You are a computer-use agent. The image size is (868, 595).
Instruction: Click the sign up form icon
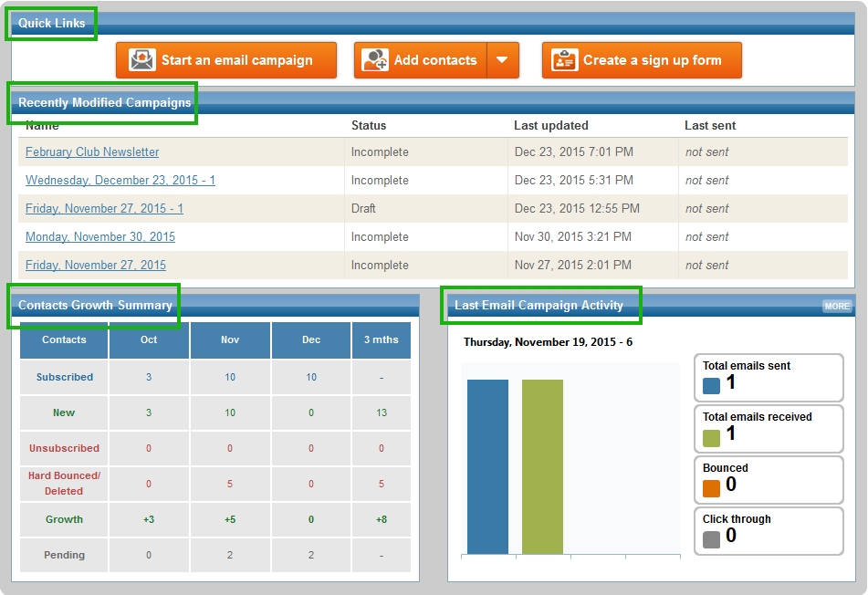click(565, 60)
